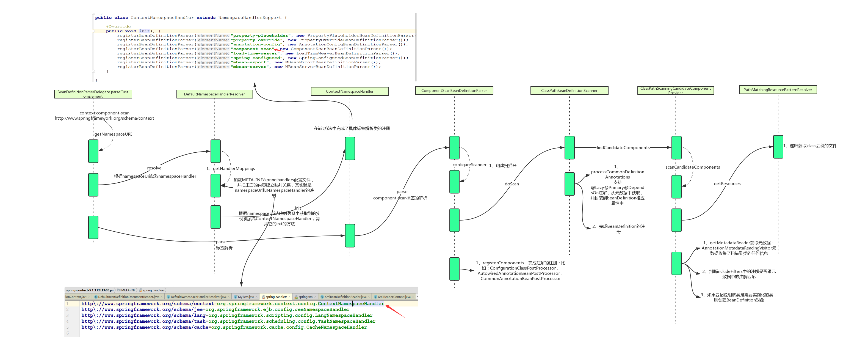
Task: Click the spring.handlers icon in the breadcrumb path
Action: tap(141, 291)
